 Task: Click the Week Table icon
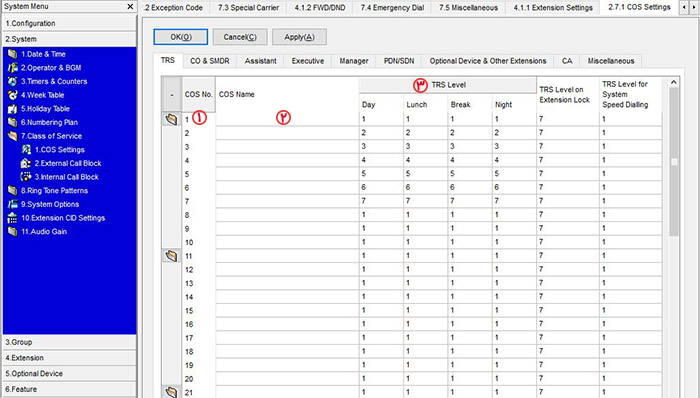coord(12,95)
